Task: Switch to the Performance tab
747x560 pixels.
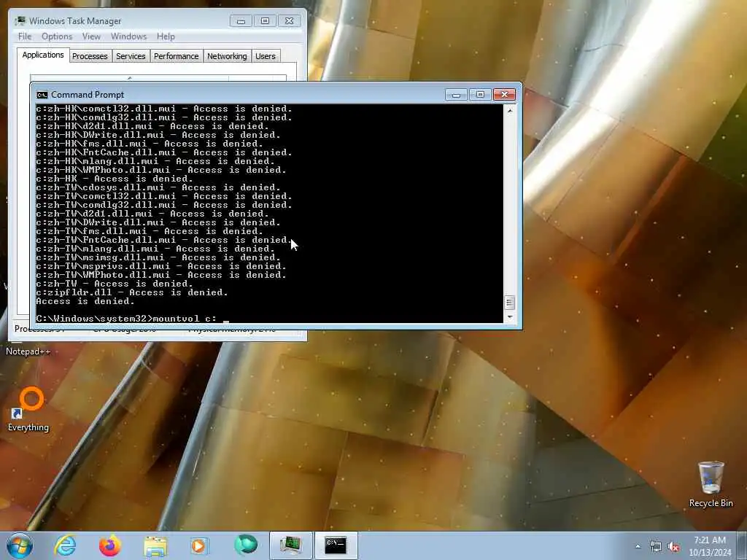Action: 177,56
